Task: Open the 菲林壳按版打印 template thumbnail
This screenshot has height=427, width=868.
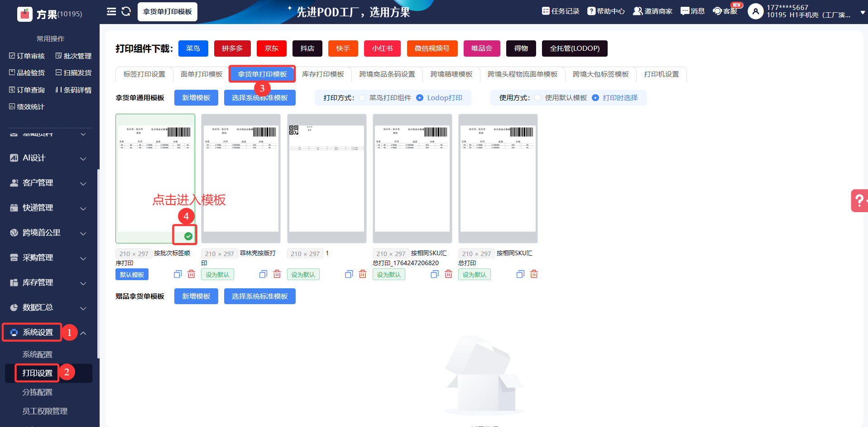Action: click(x=241, y=179)
